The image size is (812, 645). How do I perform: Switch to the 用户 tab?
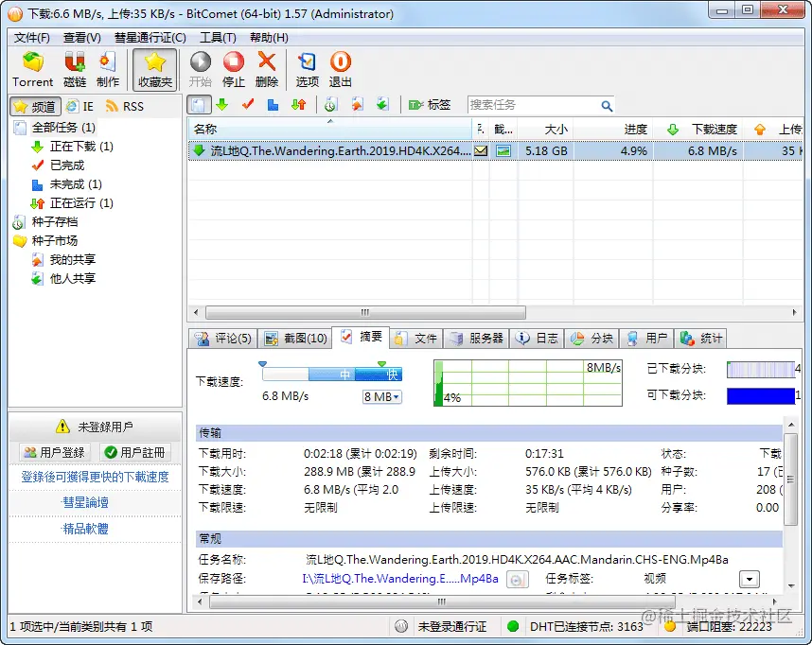click(x=646, y=339)
